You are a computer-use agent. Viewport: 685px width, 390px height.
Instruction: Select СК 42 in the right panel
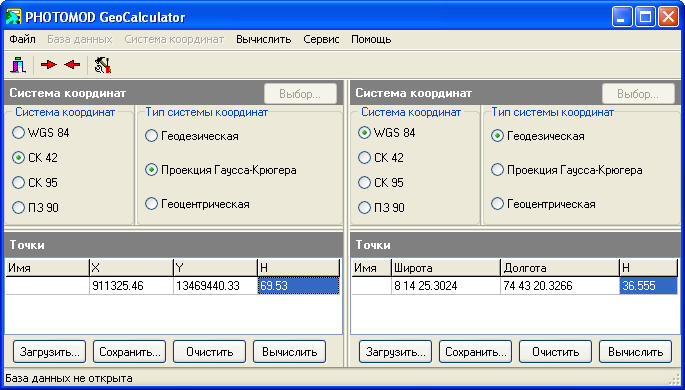click(381, 158)
